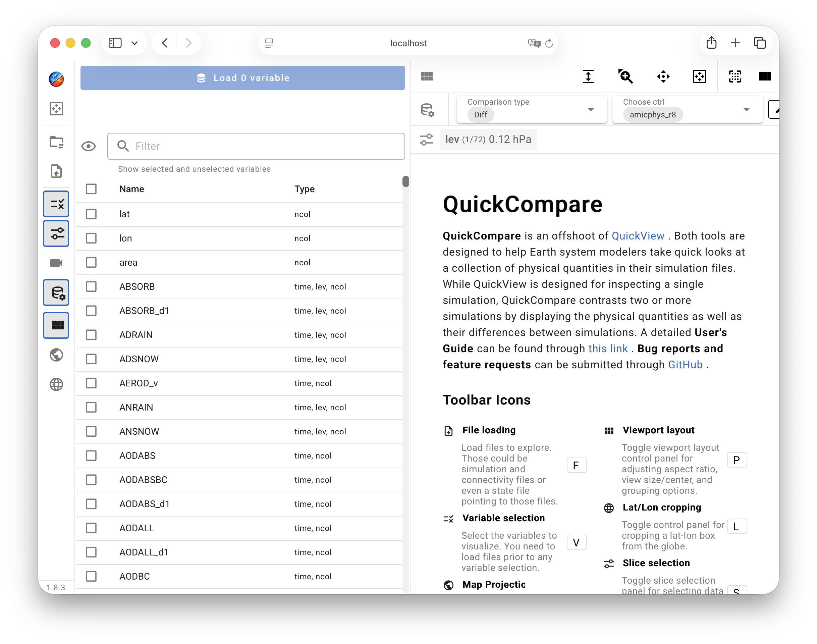Open the GitHub link
Viewport: 817px width, 644px height.
click(x=685, y=365)
